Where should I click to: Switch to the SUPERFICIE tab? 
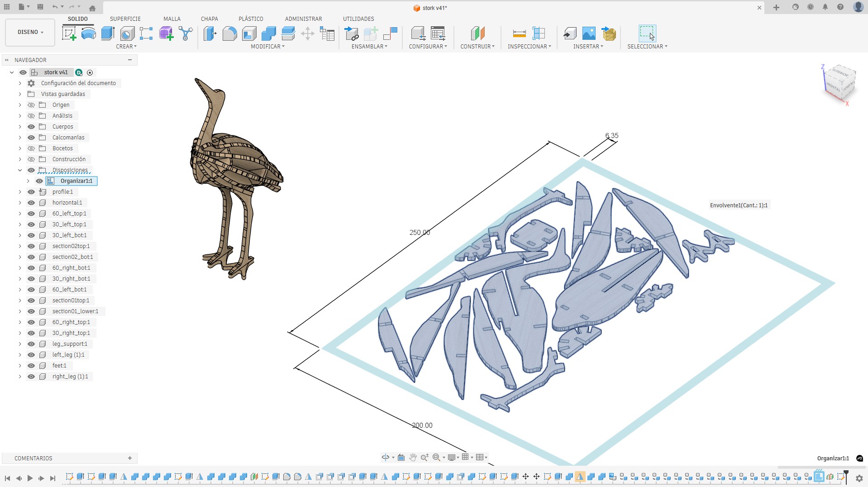[125, 19]
